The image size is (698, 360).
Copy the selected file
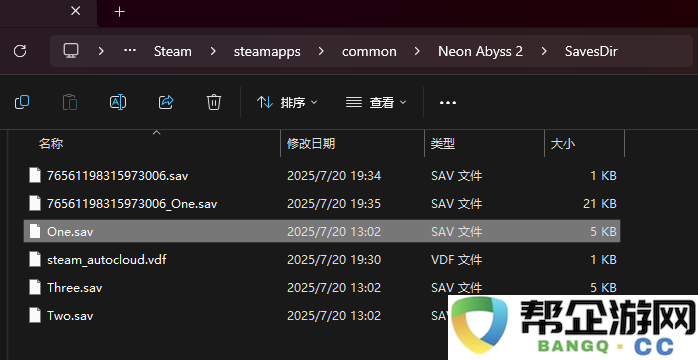click(22, 102)
